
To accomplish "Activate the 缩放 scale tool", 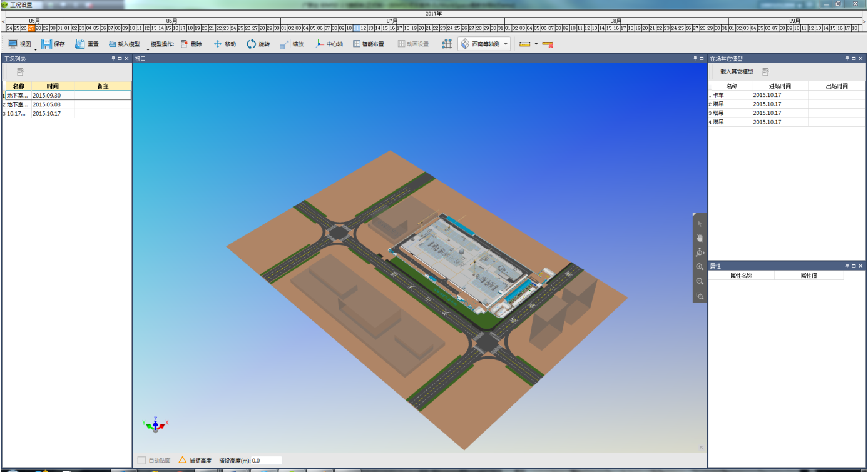I will click(x=292, y=44).
